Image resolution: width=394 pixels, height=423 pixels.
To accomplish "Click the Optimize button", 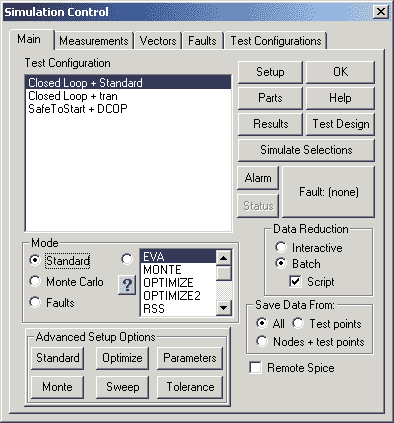I will 122,358.
